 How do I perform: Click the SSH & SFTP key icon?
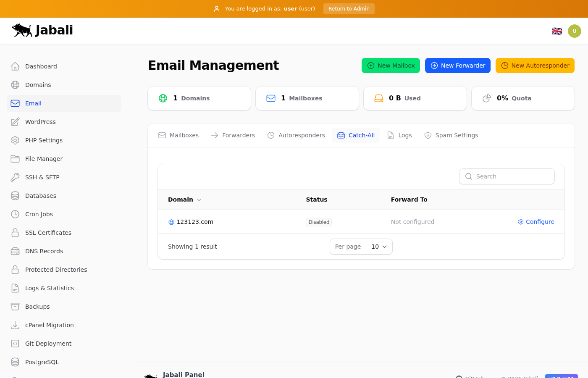pyautogui.click(x=15, y=177)
